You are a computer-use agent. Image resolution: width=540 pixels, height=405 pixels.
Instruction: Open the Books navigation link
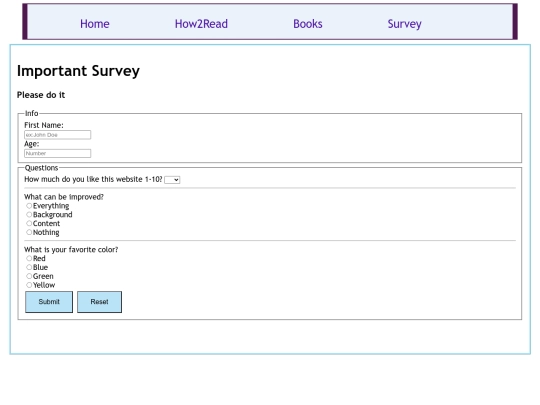[308, 24]
